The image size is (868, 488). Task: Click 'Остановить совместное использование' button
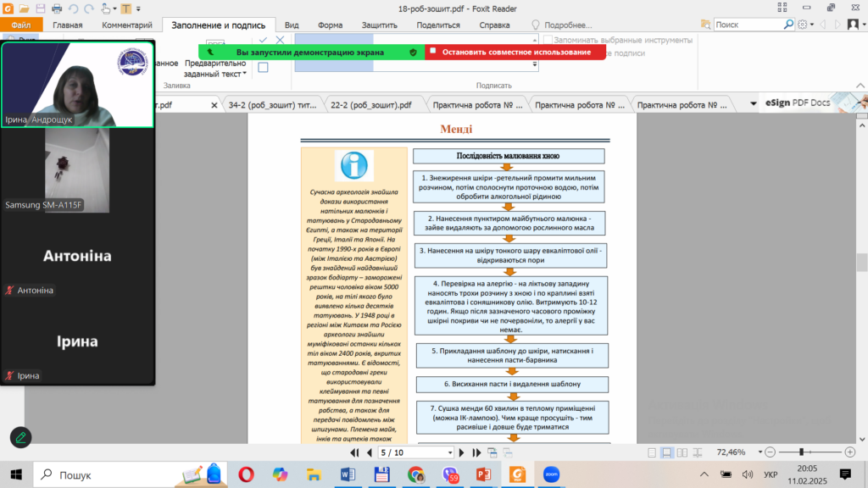coord(515,52)
